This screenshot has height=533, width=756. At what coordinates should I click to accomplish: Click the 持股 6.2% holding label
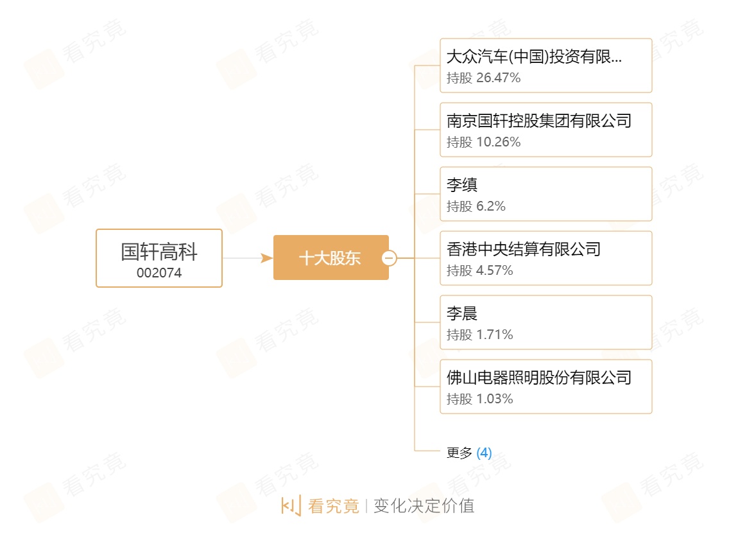pyautogui.click(x=476, y=207)
